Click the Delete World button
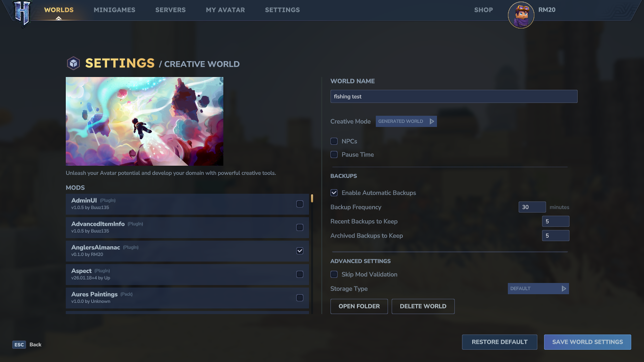Viewport: 644px width, 362px height. (423, 306)
